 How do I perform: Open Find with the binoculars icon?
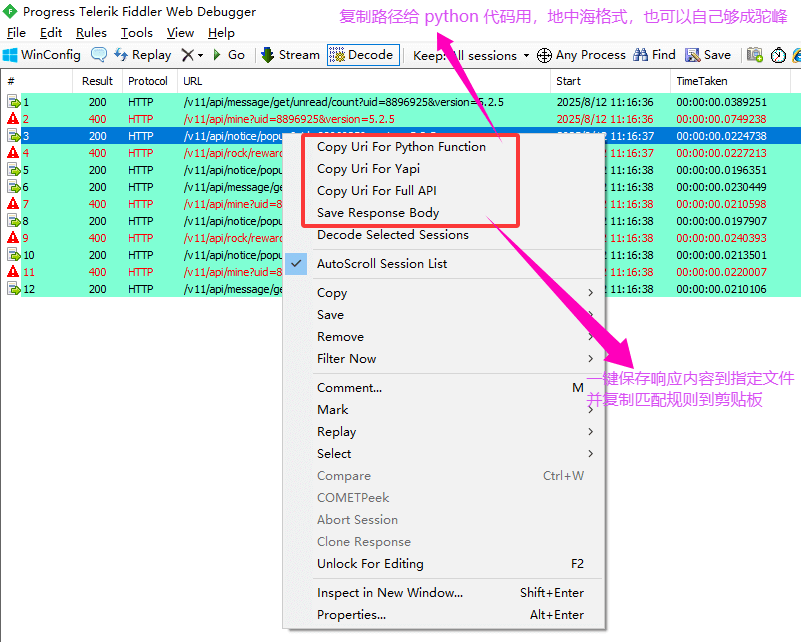click(x=641, y=55)
